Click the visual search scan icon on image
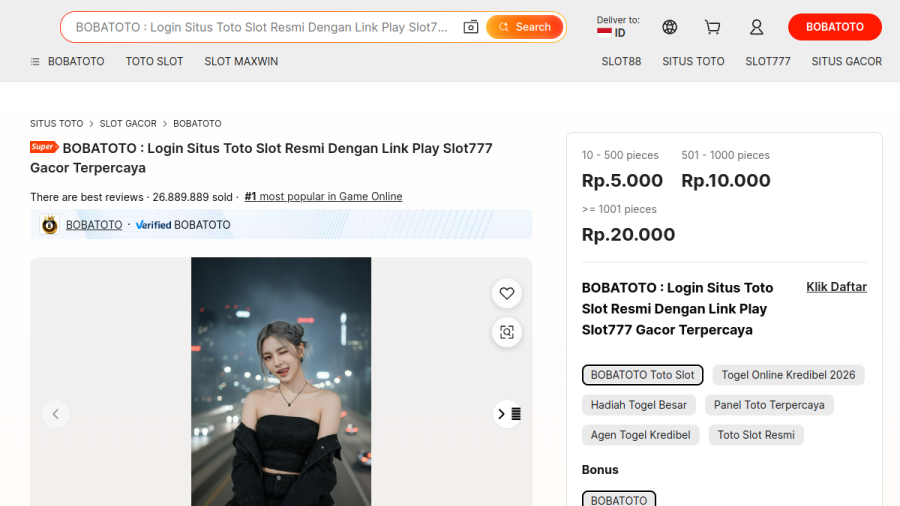Image resolution: width=900 pixels, height=506 pixels. [x=507, y=332]
